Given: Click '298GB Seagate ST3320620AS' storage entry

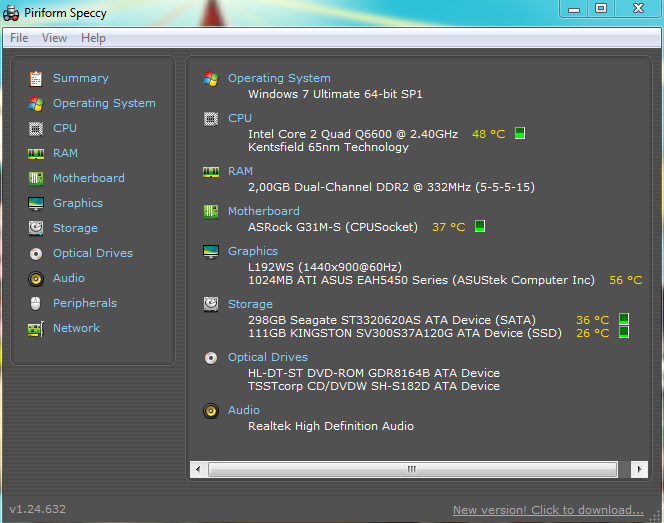Looking at the screenshot, I should [392, 320].
